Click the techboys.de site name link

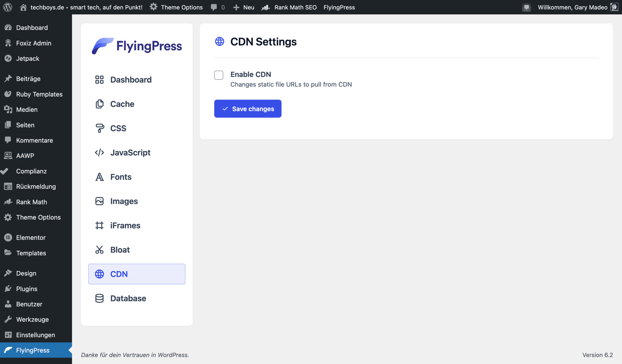tap(86, 7)
